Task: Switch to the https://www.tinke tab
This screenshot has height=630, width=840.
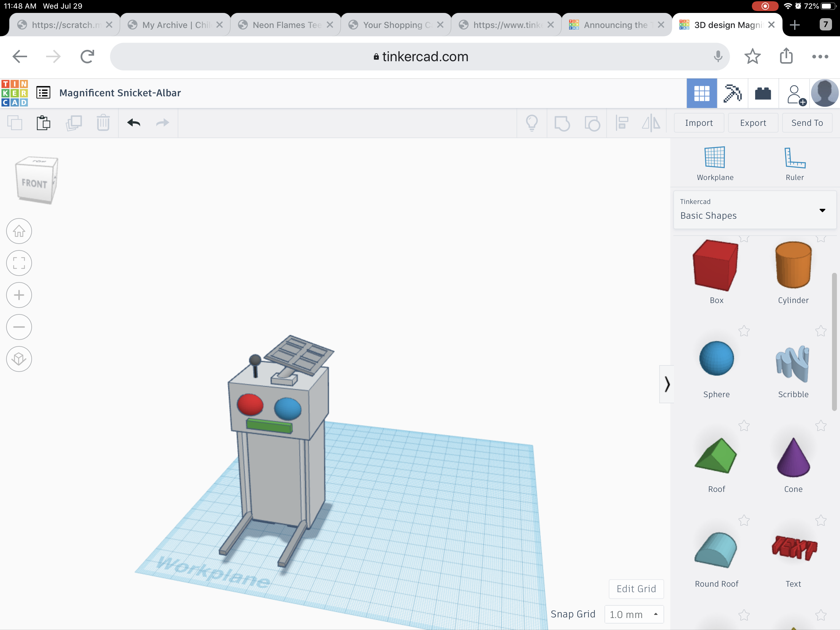Action: click(506, 25)
